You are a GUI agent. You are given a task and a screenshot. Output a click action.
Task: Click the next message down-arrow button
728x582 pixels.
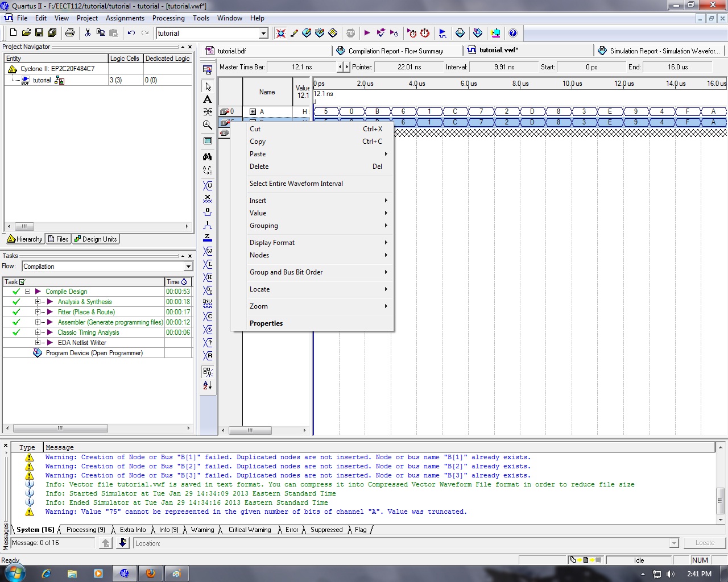tap(123, 543)
